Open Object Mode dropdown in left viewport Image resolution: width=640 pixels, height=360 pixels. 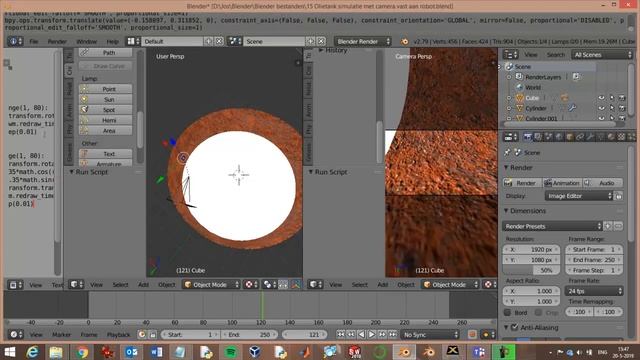[211, 284]
